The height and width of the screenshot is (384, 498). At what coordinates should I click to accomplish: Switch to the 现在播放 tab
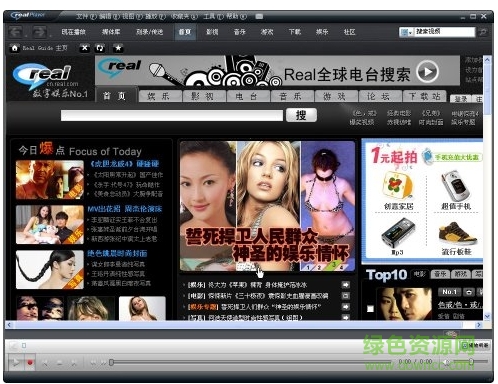[73, 32]
